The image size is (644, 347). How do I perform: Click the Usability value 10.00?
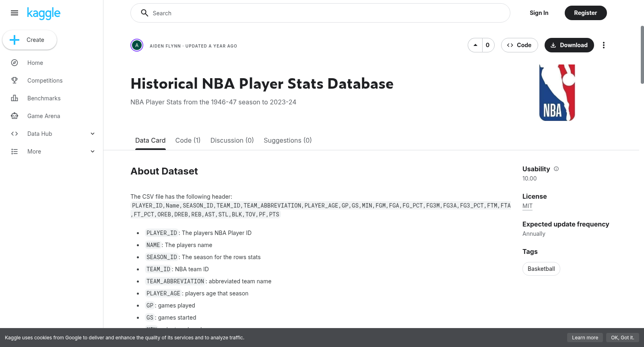coord(529,179)
